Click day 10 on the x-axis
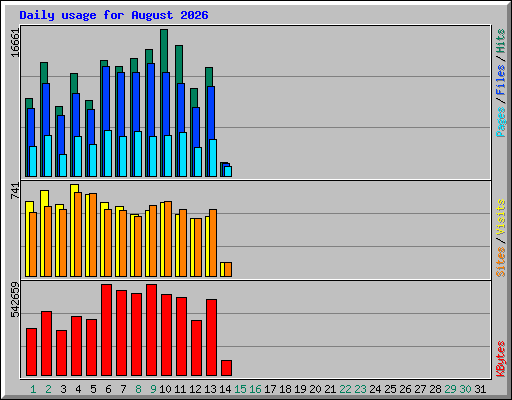Viewport: 512px width, 400px height. point(165,389)
